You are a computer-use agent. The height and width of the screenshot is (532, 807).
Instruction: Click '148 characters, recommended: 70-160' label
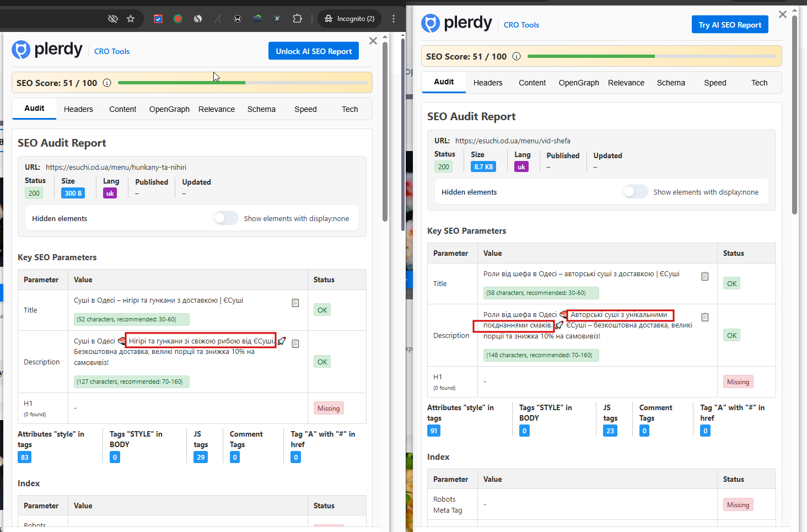pyautogui.click(x=541, y=355)
